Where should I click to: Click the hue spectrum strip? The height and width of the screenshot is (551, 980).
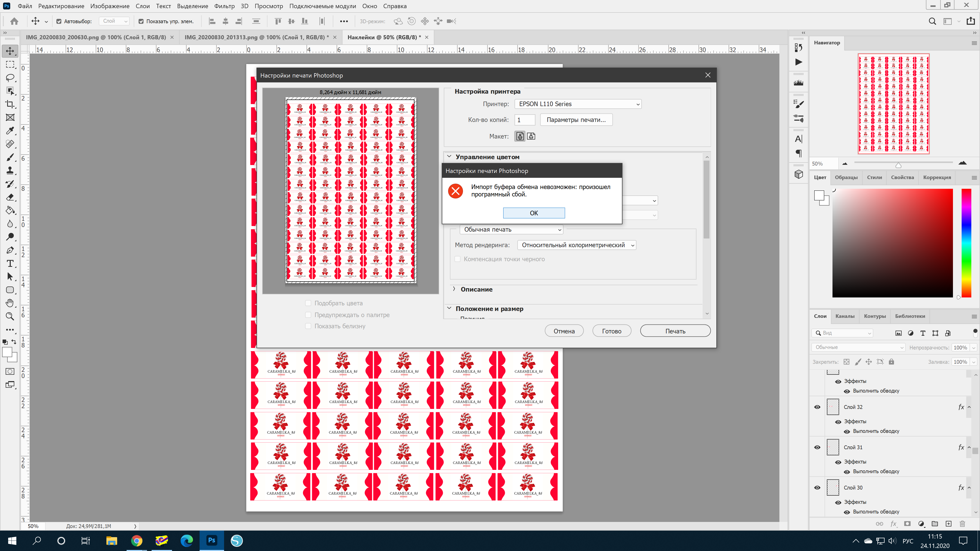[966, 243]
